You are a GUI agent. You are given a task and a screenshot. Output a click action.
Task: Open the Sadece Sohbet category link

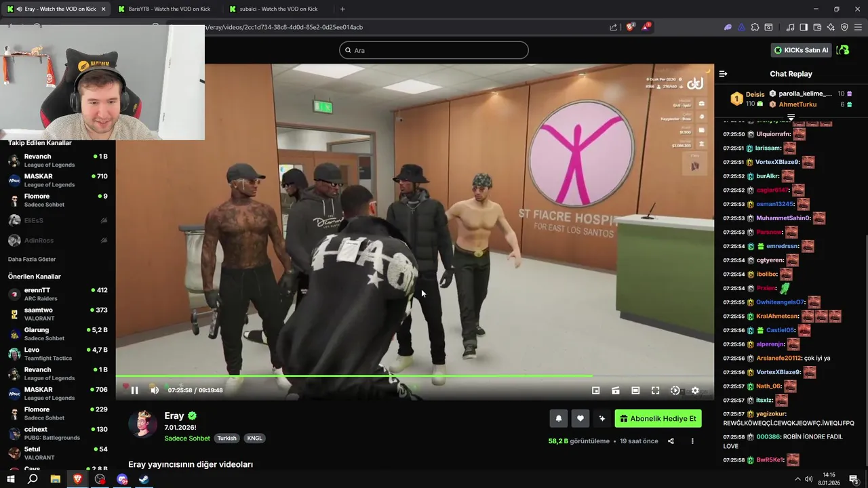[187, 439]
